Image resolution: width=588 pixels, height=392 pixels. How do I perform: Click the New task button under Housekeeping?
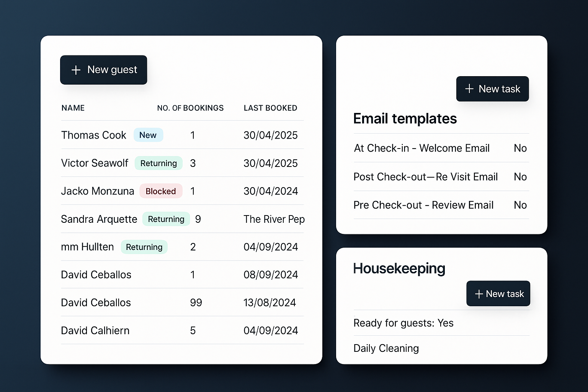[x=498, y=294]
